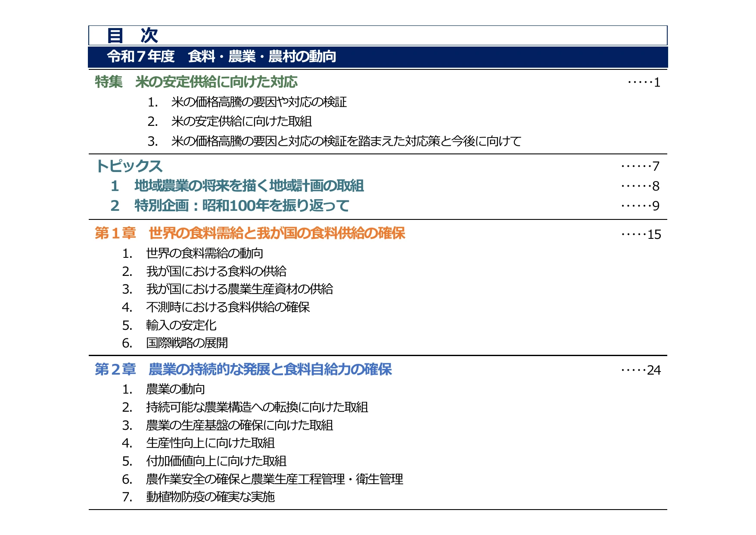Click the 目次 title heading

coord(133,35)
